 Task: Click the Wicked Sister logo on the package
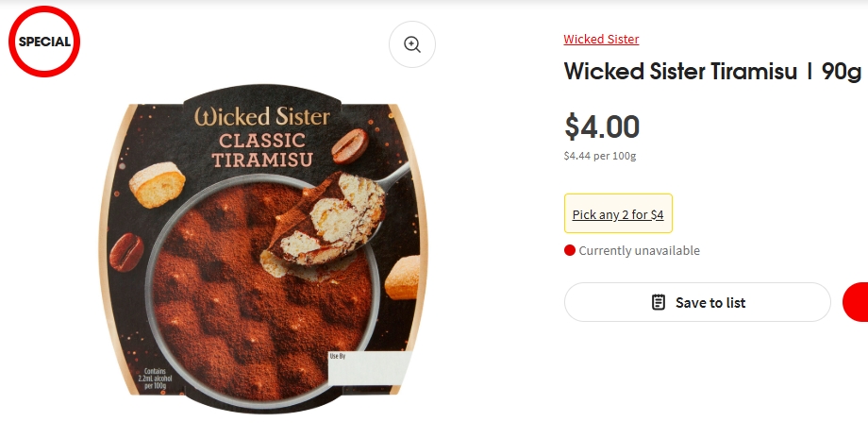[x=262, y=117]
